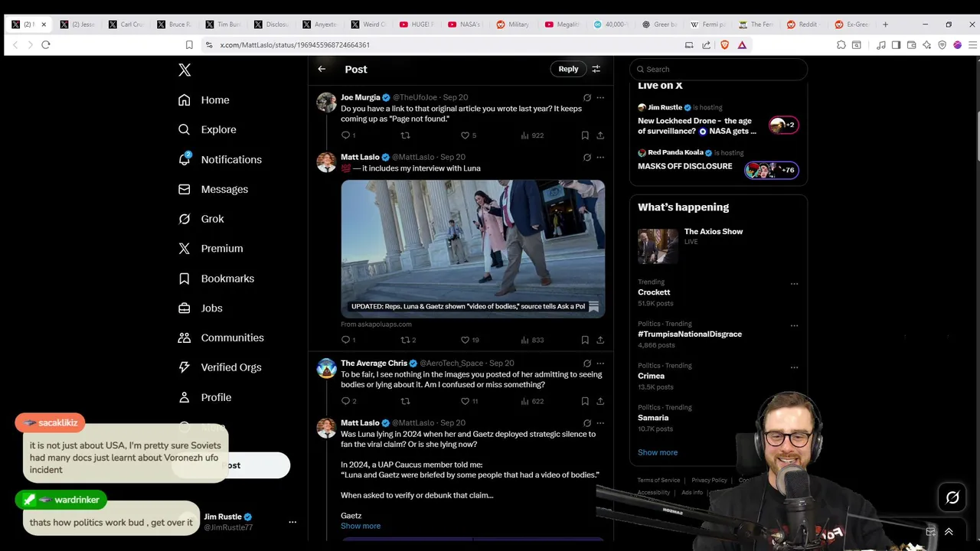Image resolution: width=980 pixels, height=551 pixels.
Task: Repost Joe Murgia's post
Action: coord(405,135)
